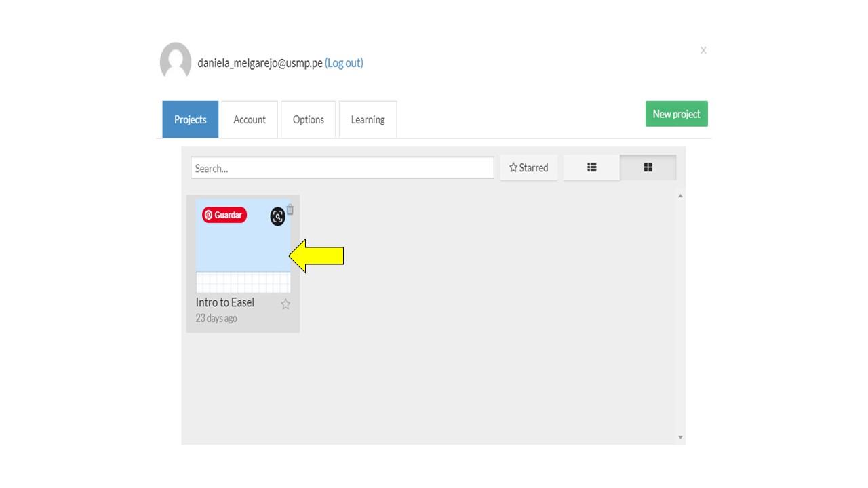
Task: Open the Learning tab
Action: coord(368,119)
